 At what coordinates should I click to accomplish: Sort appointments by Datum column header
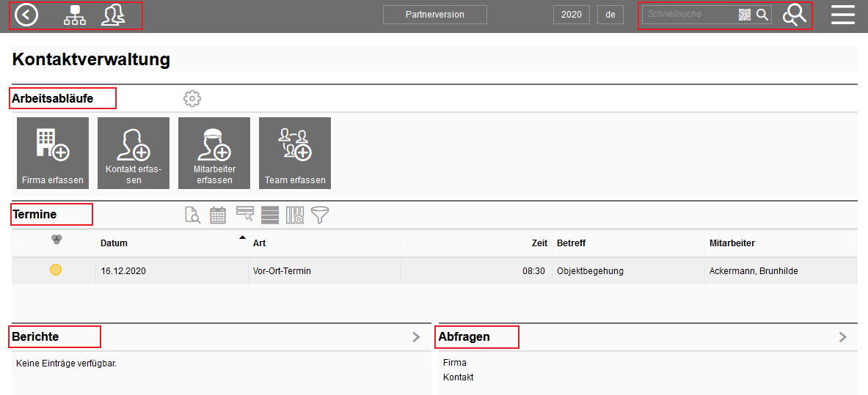click(x=114, y=243)
